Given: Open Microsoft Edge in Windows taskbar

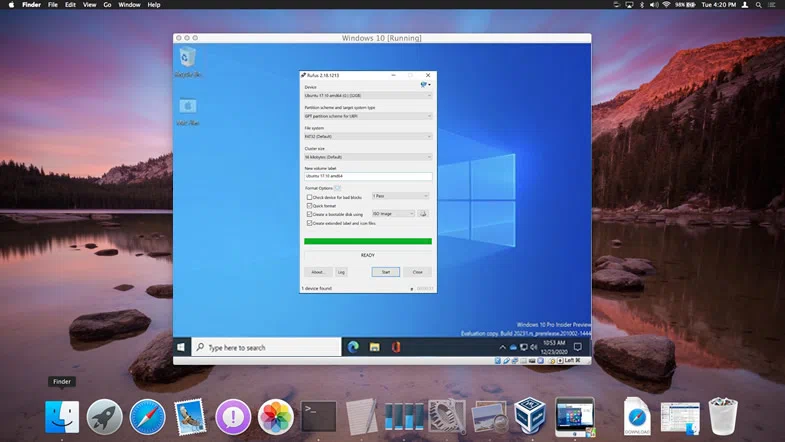Looking at the screenshot, I should coord(353,347).
